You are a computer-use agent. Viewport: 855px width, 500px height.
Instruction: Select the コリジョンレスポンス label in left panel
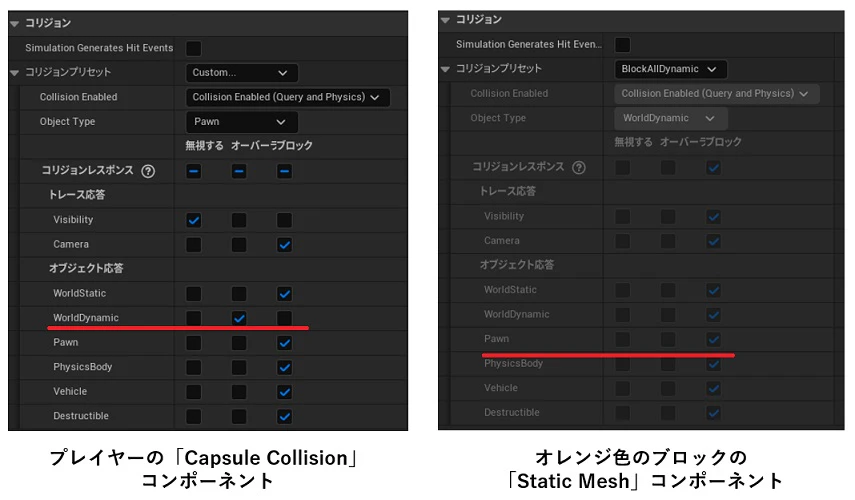88,170
